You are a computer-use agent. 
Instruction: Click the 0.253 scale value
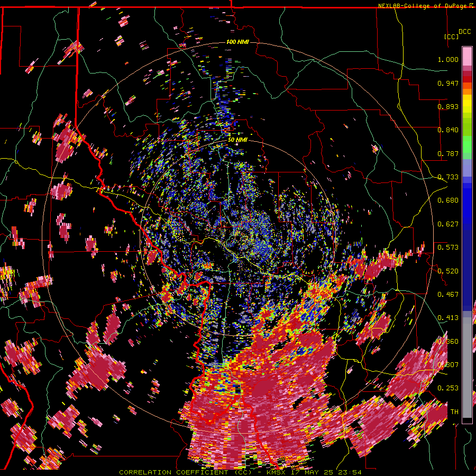(448, 388)
